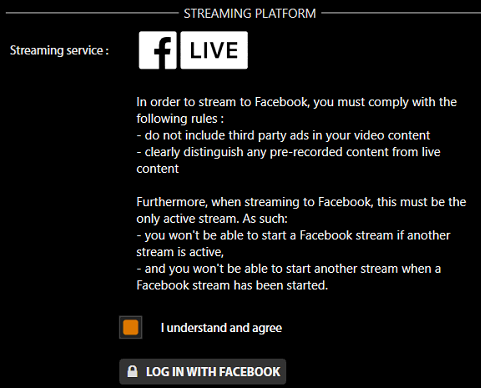Tick the orange agreement checkbox
Screen dimensions: 481x388
click(131, 327)
